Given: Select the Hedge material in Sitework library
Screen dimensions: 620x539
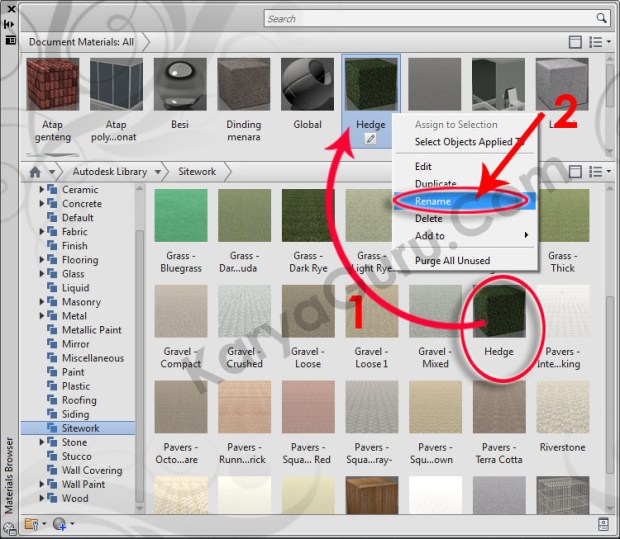Looking at the screenshot, I should pyautogui.click(x=499, y=311).
